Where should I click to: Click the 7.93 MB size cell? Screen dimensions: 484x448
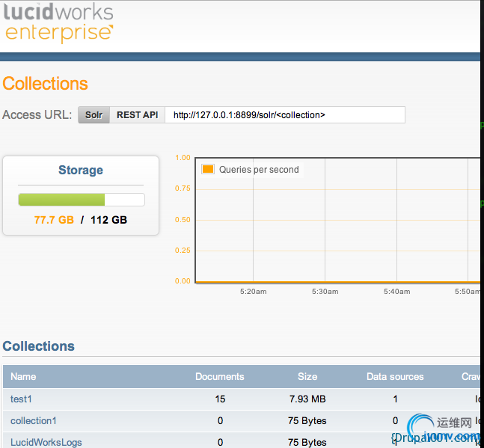[307, 399]
